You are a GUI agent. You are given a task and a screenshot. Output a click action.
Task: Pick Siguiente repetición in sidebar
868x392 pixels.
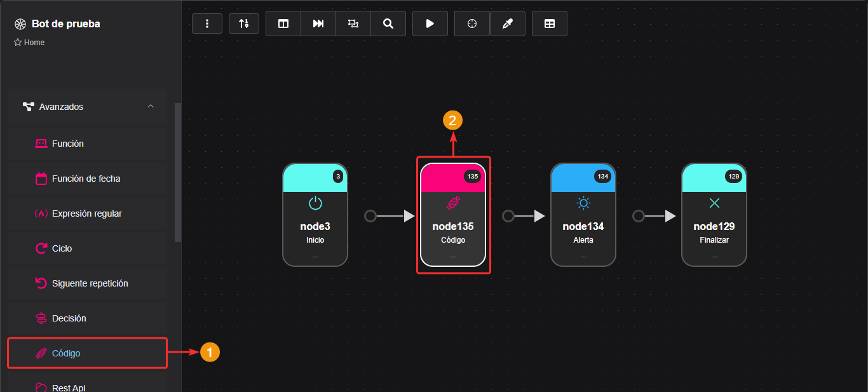click(x=88, y=283)
